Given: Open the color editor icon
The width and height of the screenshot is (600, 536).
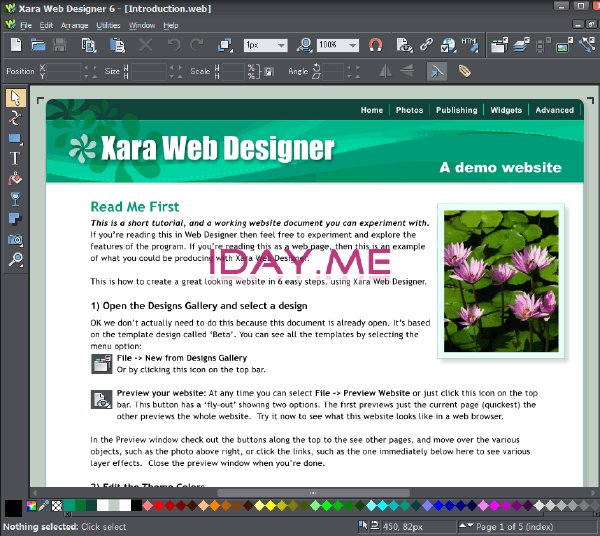Looking at the screenshot, I should (31, 506).
